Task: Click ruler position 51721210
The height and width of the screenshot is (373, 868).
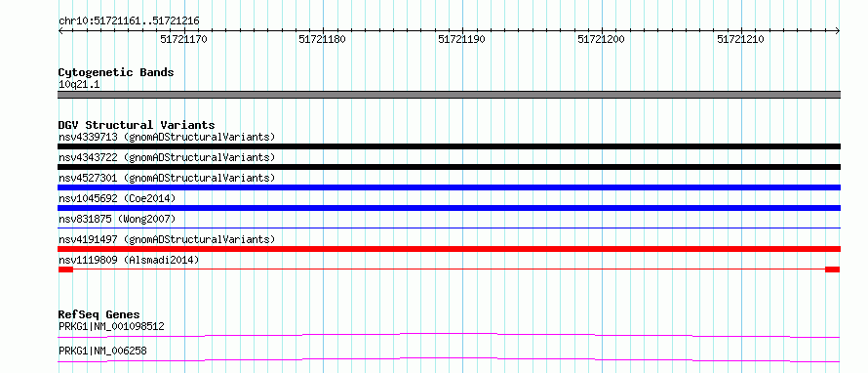Action: pos(740,39)
